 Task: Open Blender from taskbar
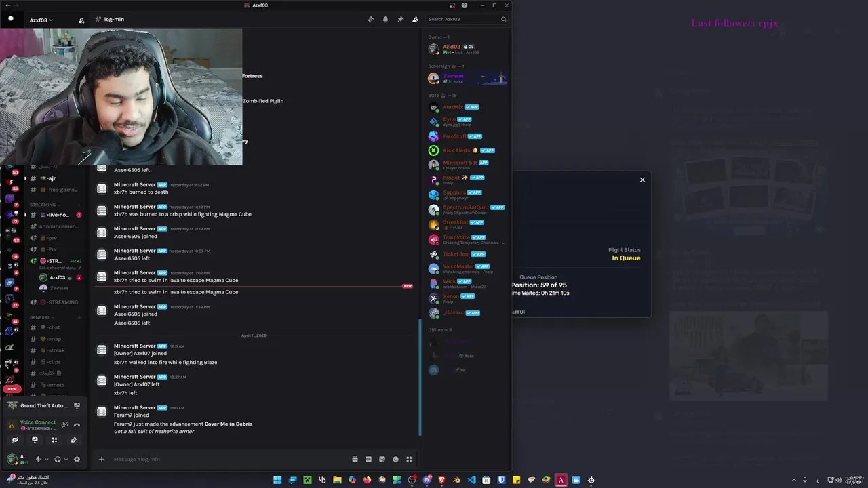coord(456,480)
